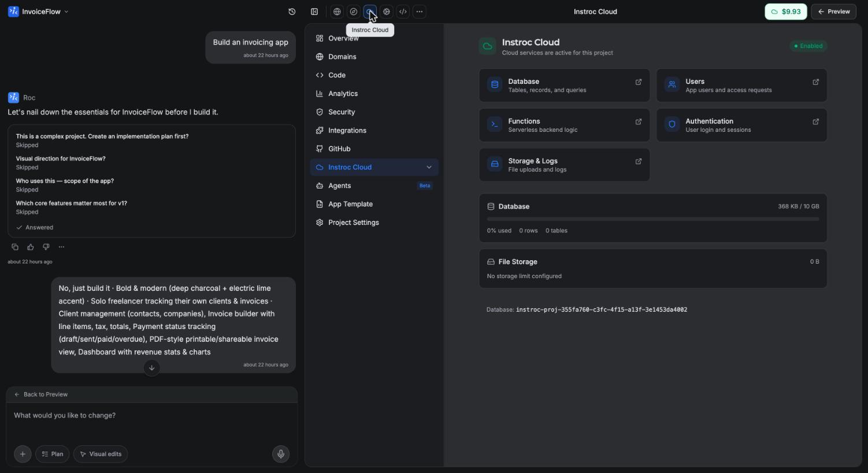Click 'Visual direction for InvoiceFlow?' question
Screen dimensions: 868x473
coord(61,158)
